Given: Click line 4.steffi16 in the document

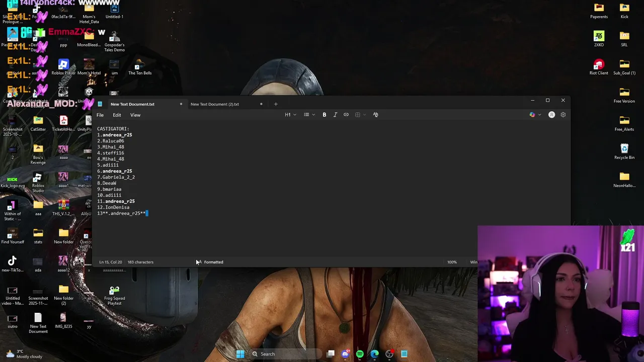Looking at the screenshot, I should click(x=110, y=153).
